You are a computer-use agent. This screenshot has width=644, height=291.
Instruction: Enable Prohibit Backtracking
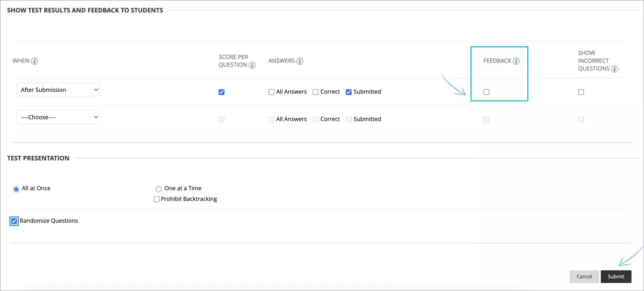pyautogui.click(x=156, y=199)
